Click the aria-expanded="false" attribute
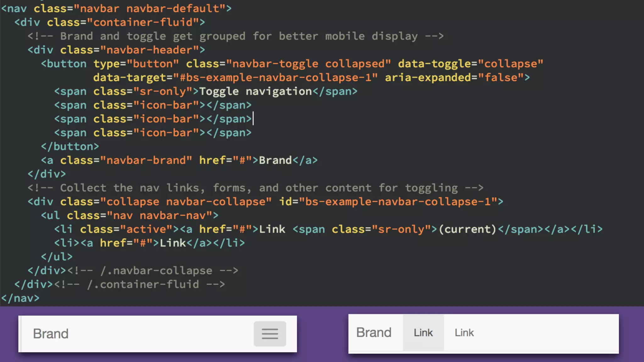 tap(454, 78)
